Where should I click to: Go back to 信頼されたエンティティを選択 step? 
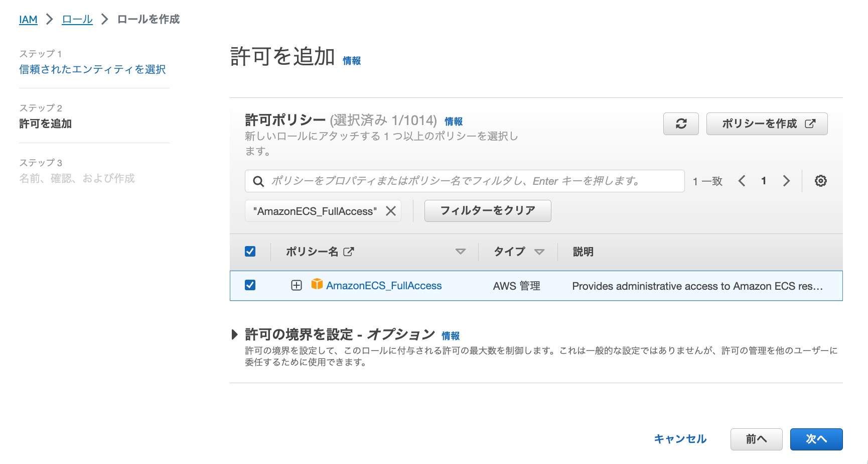click(x=92, y=69)
